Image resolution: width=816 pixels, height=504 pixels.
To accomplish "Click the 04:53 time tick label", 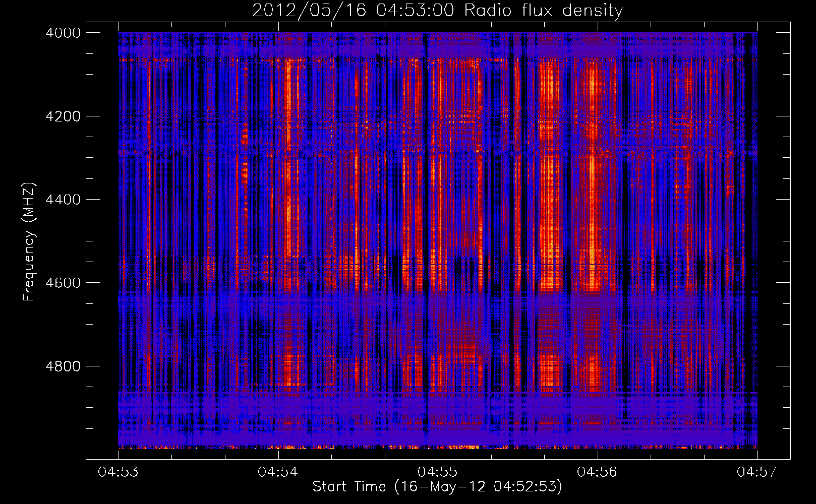I will pos(118,472).
